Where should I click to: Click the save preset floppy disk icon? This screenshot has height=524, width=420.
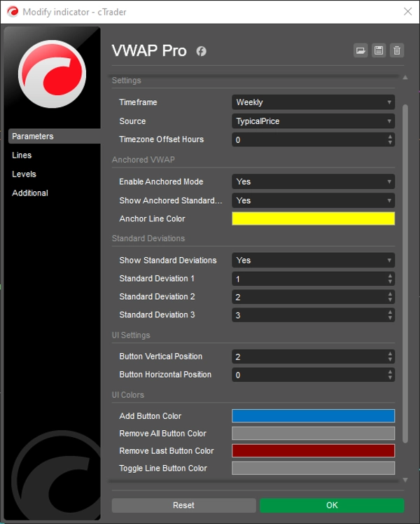pos(379,50)
